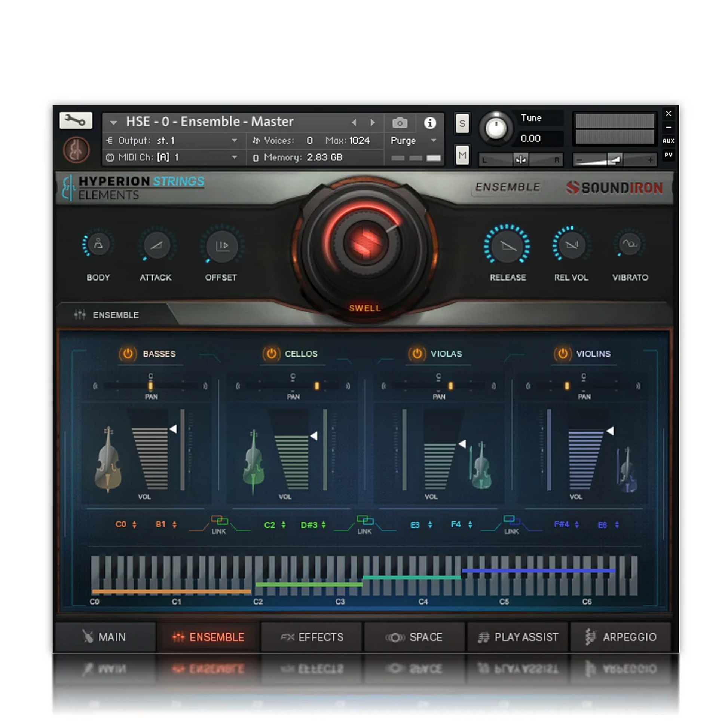Go to the next instrument arrow

(x=372, y=122)
